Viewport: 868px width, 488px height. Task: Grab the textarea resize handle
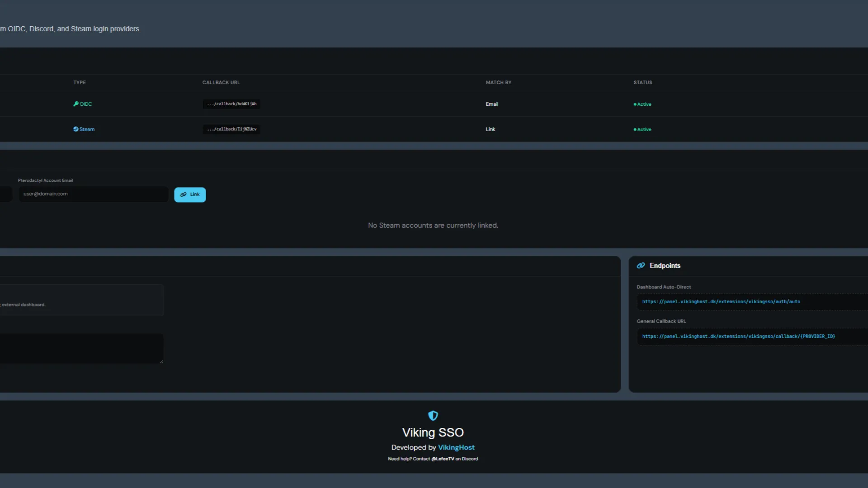coord(161,361)
